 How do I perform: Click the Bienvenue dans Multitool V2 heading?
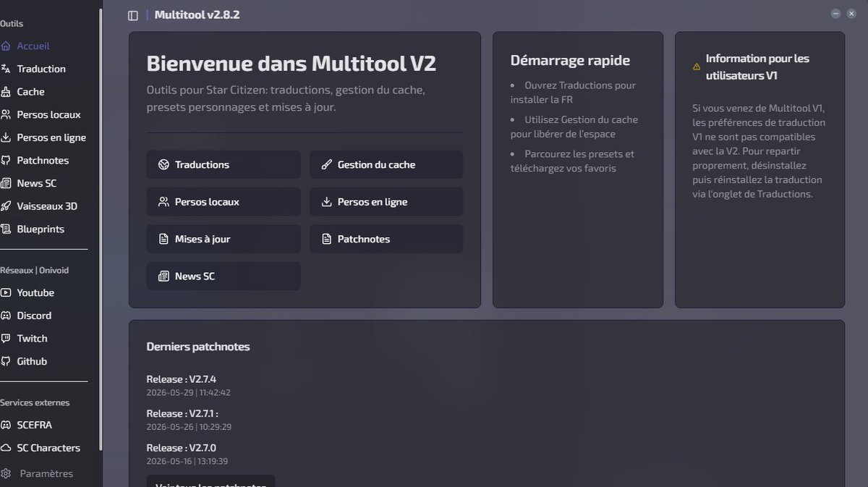(292, 64)
